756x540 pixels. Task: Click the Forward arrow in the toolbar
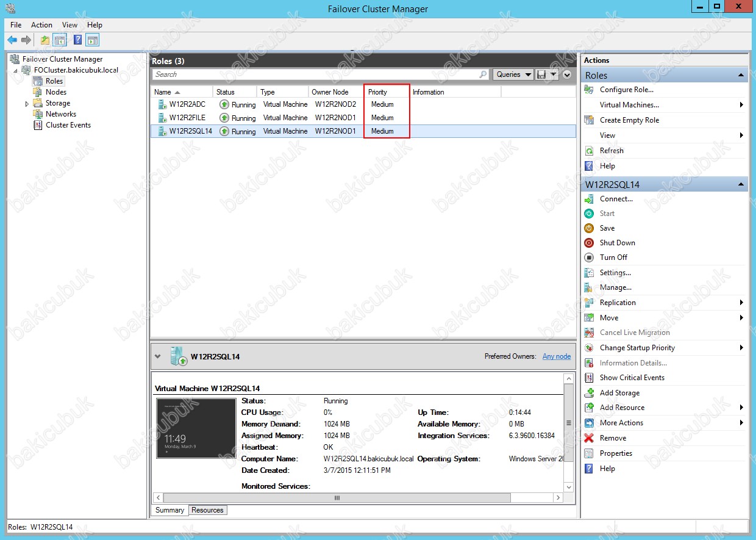[26, 40]
